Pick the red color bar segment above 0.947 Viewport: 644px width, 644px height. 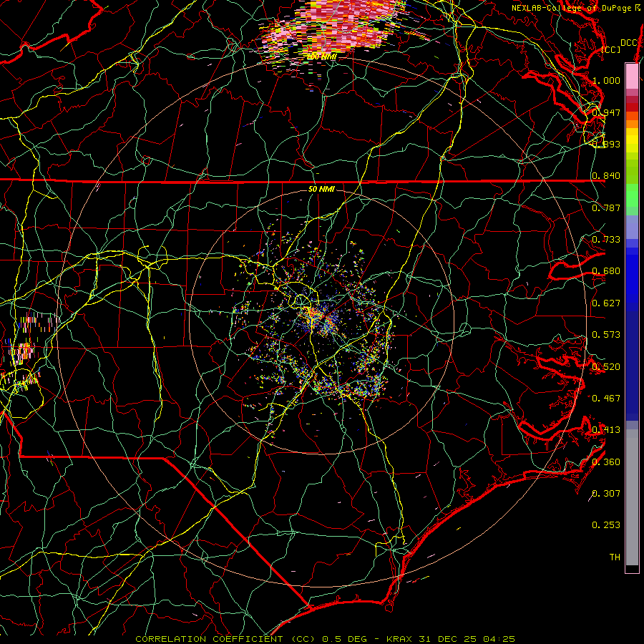point(632,107)
